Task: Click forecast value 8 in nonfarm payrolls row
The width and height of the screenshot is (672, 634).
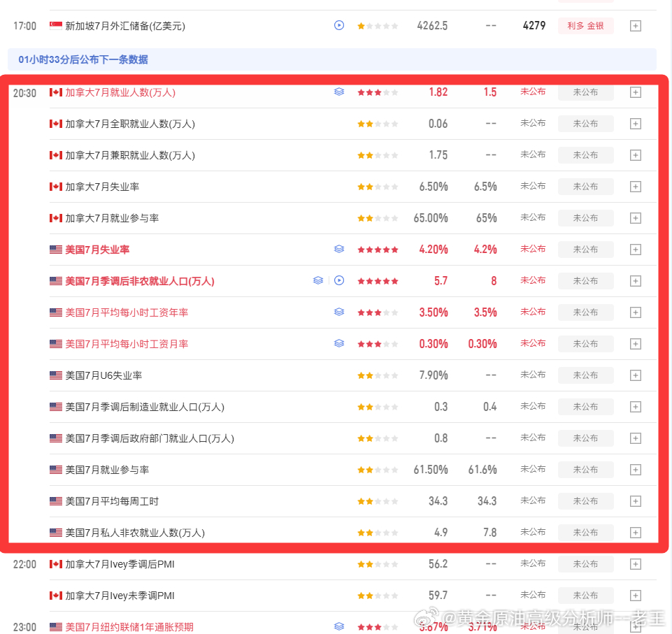Action: pos(494,281)
